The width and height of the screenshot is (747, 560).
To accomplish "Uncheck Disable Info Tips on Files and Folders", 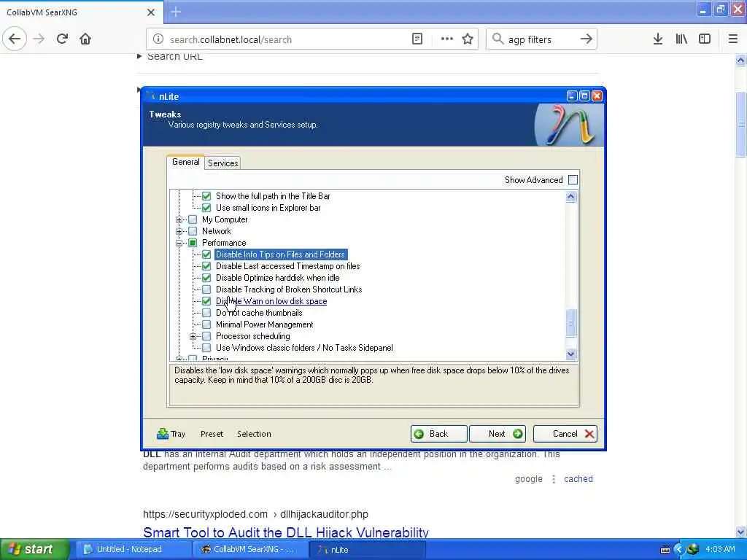I will [x=206, y=254].
